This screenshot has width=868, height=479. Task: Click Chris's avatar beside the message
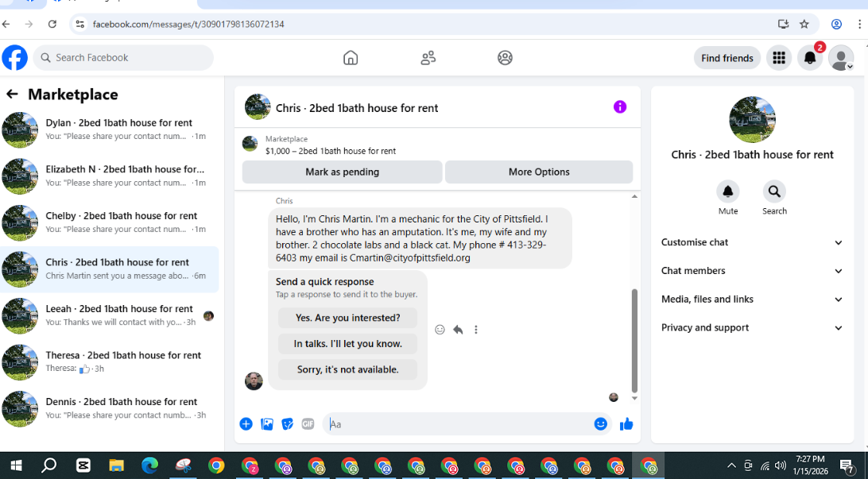(254, 381)
